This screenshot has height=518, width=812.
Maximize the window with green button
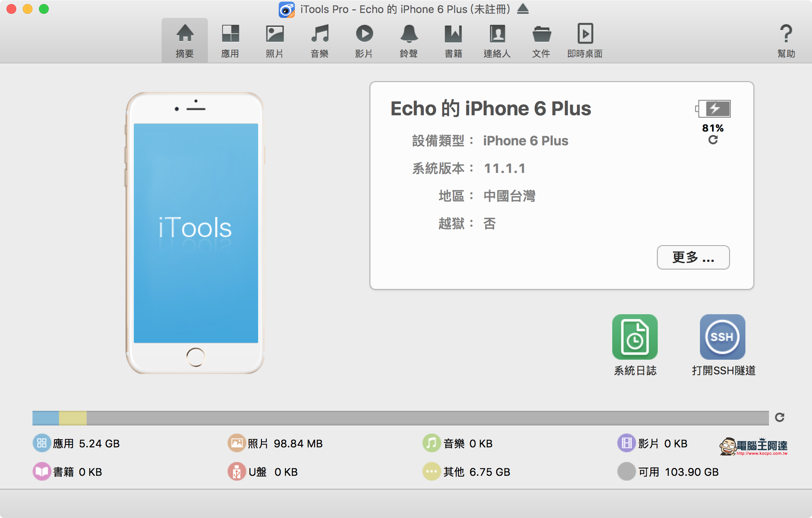coord(44,9)
